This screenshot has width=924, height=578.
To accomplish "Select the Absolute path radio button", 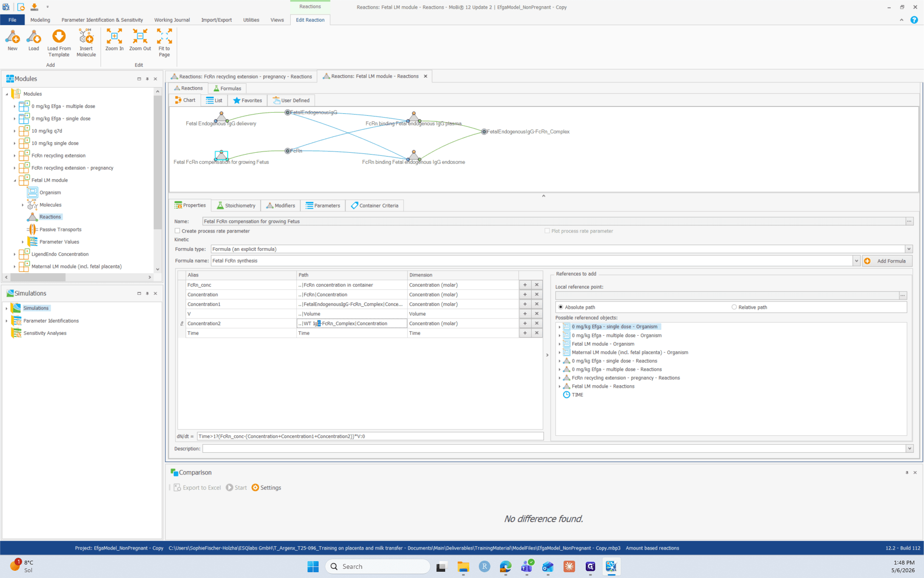I will click(x=561, y=307).
